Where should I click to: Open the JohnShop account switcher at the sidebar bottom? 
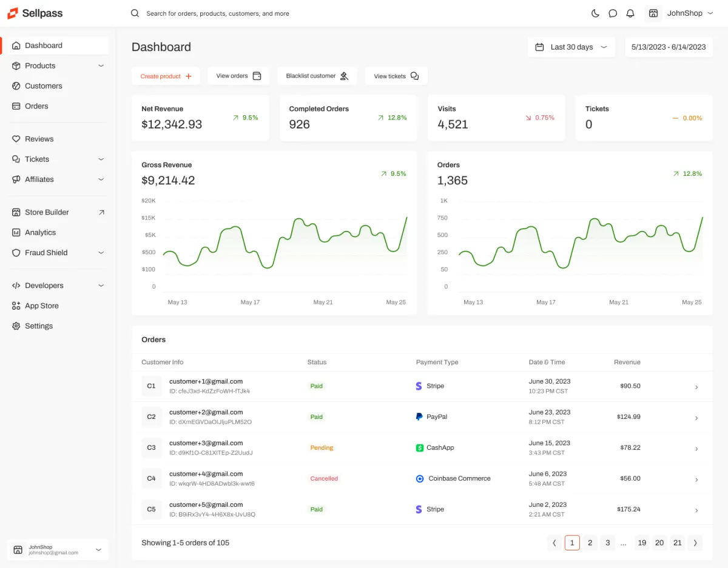pos(58,550)
